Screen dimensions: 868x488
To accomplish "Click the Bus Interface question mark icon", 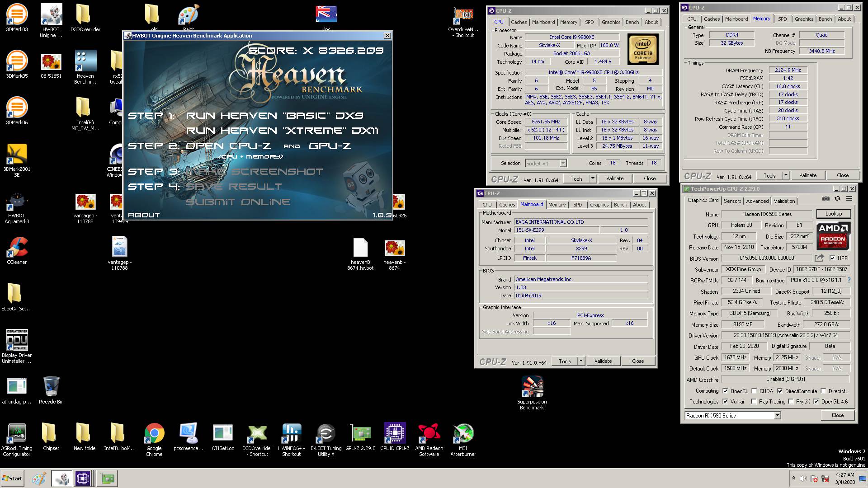I will [849, 280].
